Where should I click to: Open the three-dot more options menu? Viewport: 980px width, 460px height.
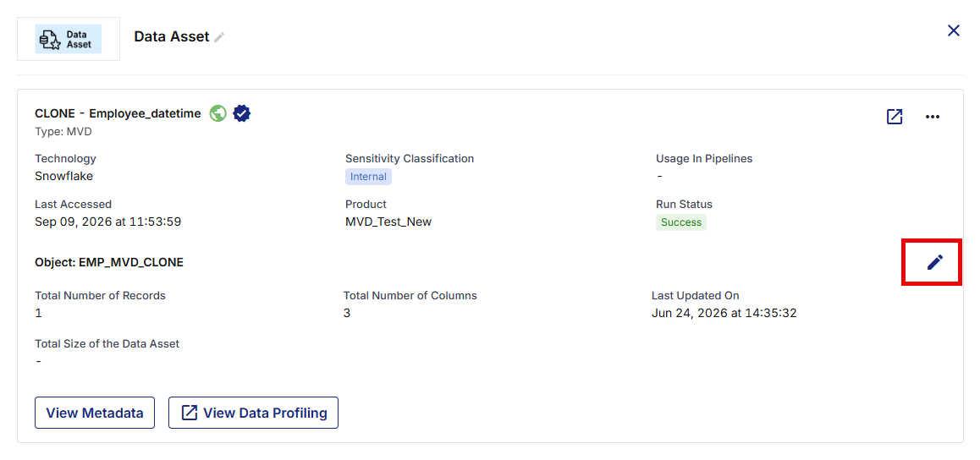[x=932, y=117]
